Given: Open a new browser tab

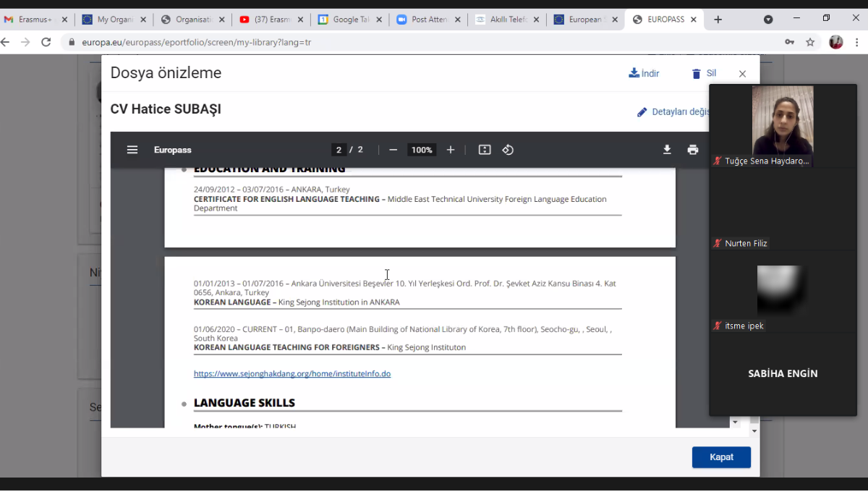Looking at the screenshot, I should point(718,20).
